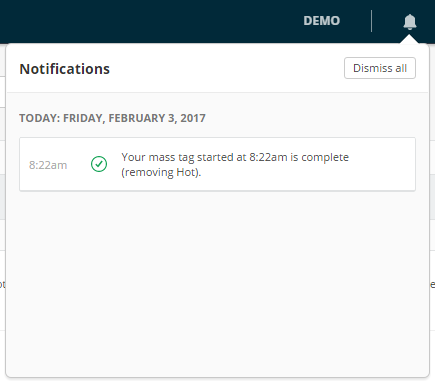
Task: Click the 8:22am notification timestamp
Action: (x=48, y=165)
